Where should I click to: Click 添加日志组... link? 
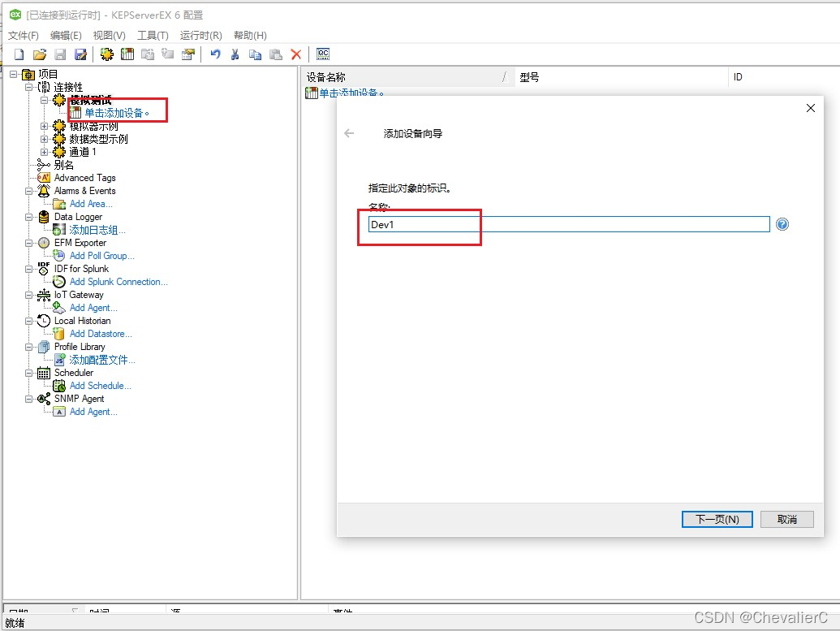[x=97, y=230]
